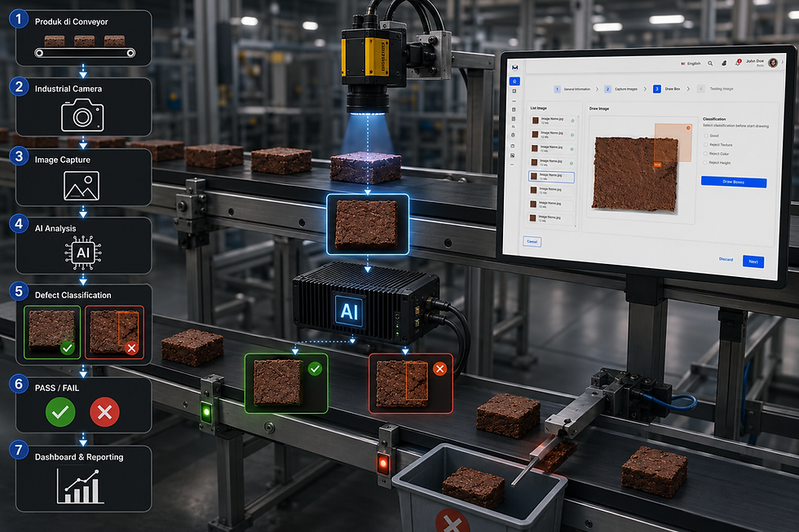Click orange X badge on failed brownie frame
This screenshot has height=532, width=799.
click(x=439, y=368)
